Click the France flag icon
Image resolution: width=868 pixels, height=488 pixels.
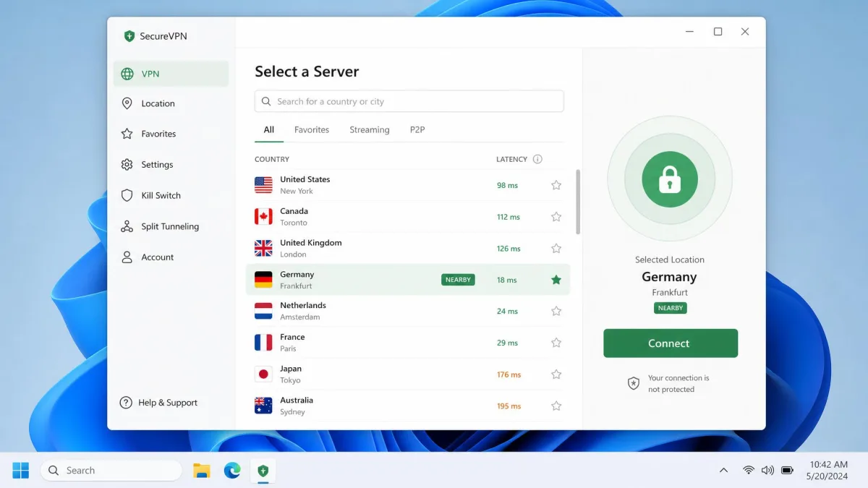pyautogui.click(x=263, y=343)
